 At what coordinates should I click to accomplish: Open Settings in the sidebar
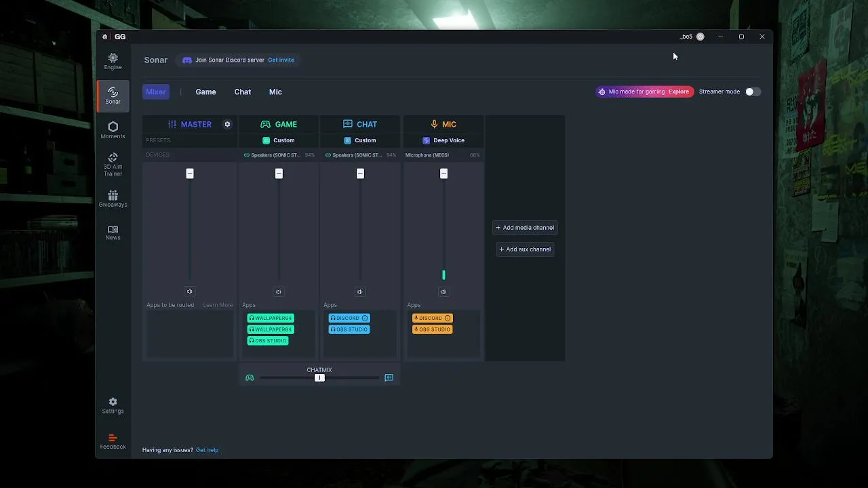coord(113,406)
